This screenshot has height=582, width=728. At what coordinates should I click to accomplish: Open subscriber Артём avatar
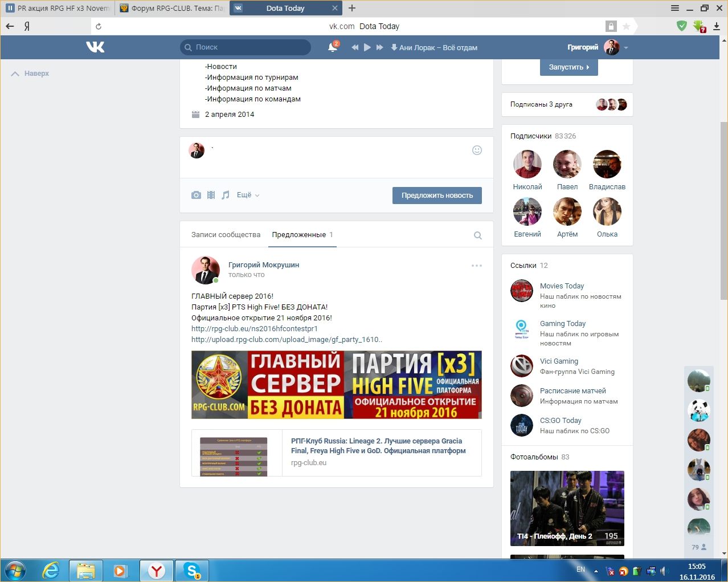567,212
